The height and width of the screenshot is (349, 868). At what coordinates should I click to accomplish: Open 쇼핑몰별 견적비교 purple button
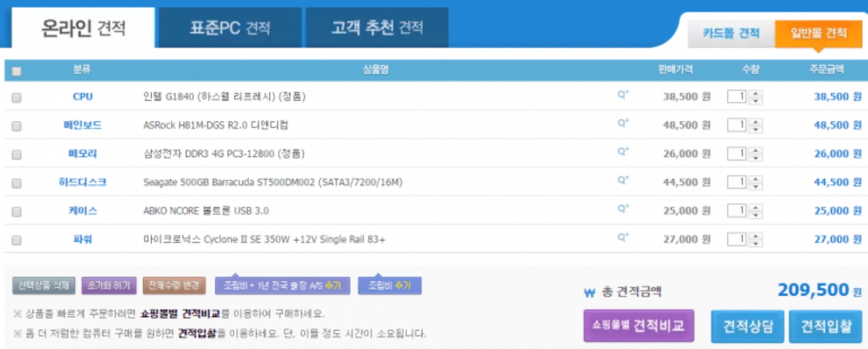coord(638,326)
